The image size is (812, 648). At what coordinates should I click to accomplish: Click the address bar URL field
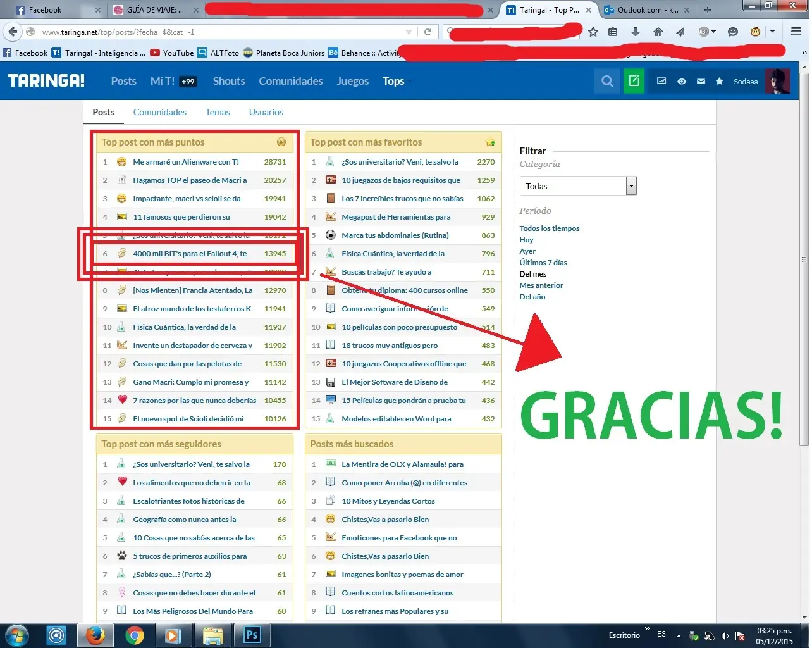(x=221, y=32)
